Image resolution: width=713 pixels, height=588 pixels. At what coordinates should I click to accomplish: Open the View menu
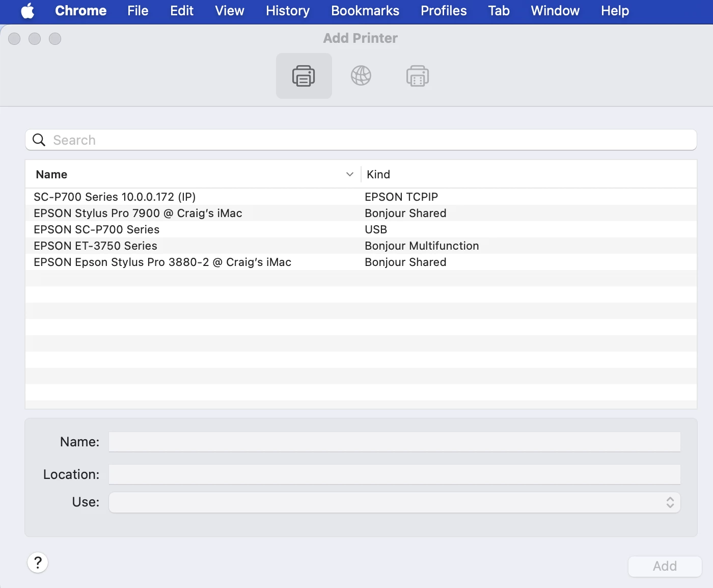(230, 11)
